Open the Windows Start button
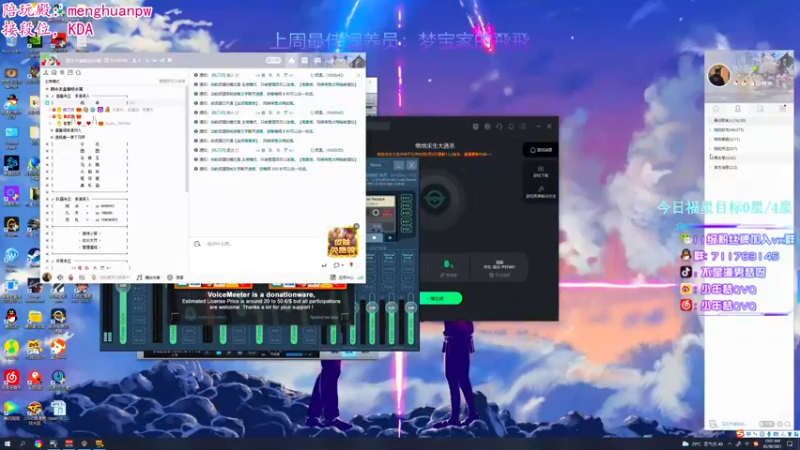This screenshot has height=450, width=800. tap(7, 444)
